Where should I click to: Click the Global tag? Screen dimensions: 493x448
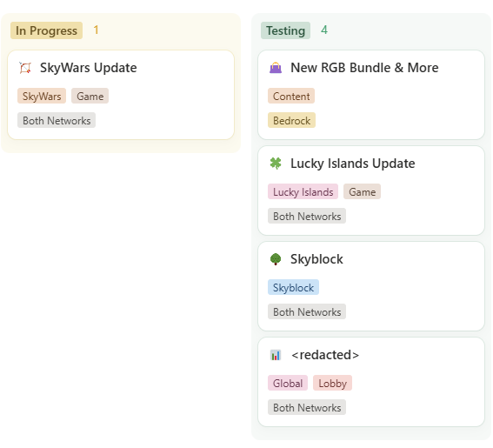(x=288, y=383)
